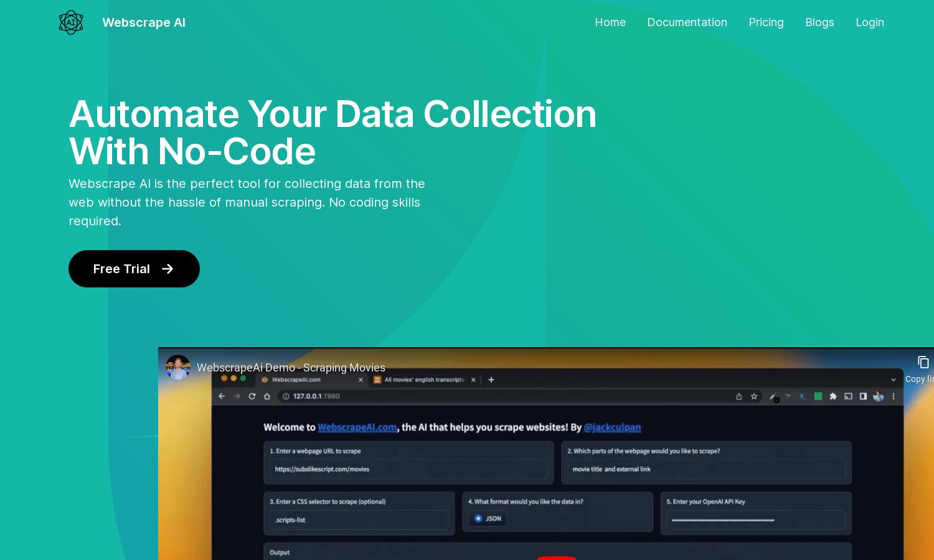The width and height of the screenshot is (934, 560).
Task: Click the 'movie title and external link' field
Action: pyautogui.click(x=706, y=469)
